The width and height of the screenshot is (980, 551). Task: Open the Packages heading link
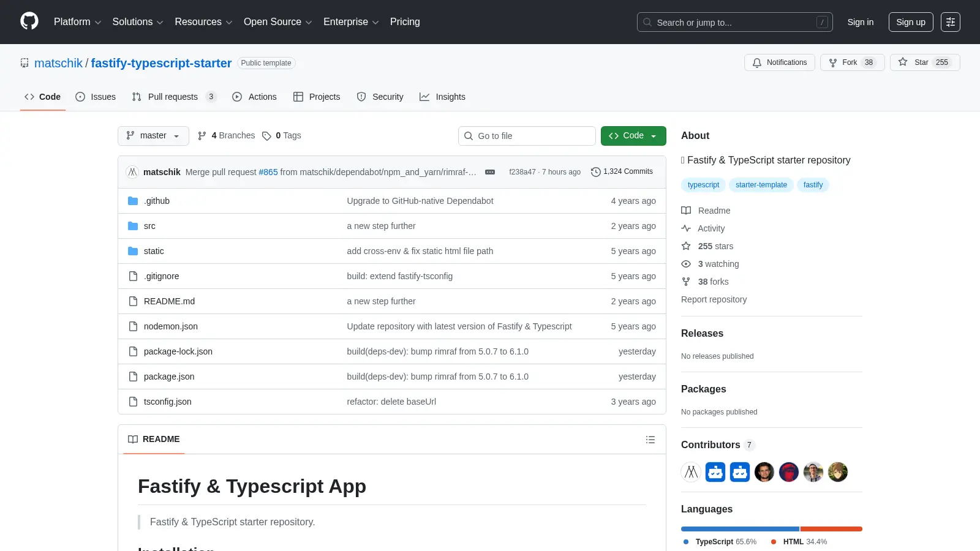pos(703,389)
